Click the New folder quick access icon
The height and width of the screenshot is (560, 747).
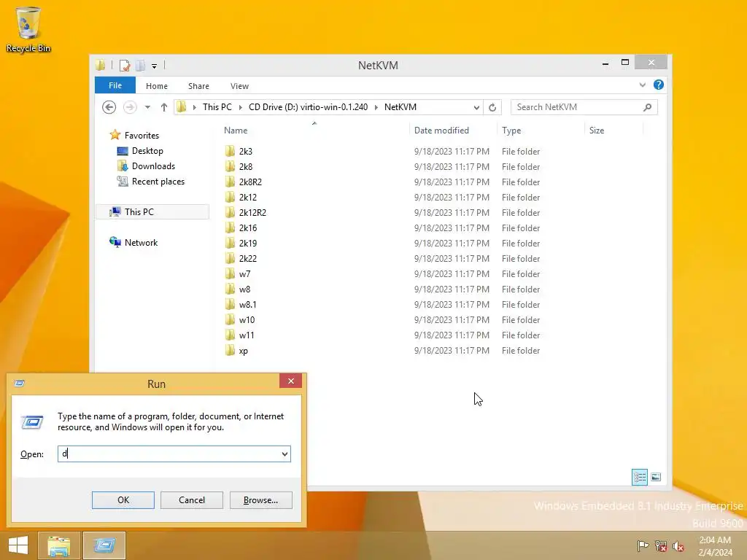(141, 65)
